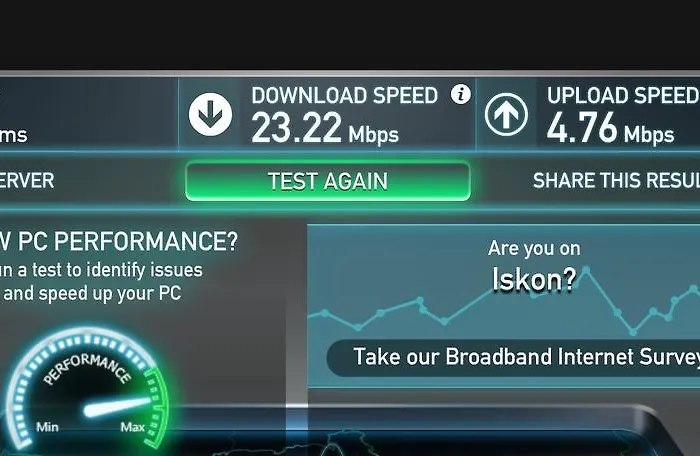
Task: Open Take our Broadband Internet Survey
Action: coord(513,357)
